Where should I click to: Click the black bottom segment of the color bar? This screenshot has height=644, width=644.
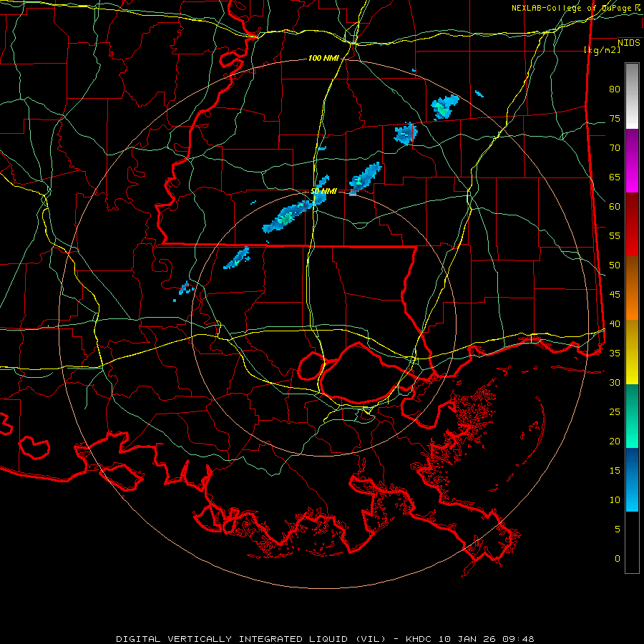click(x=632, y=542)
